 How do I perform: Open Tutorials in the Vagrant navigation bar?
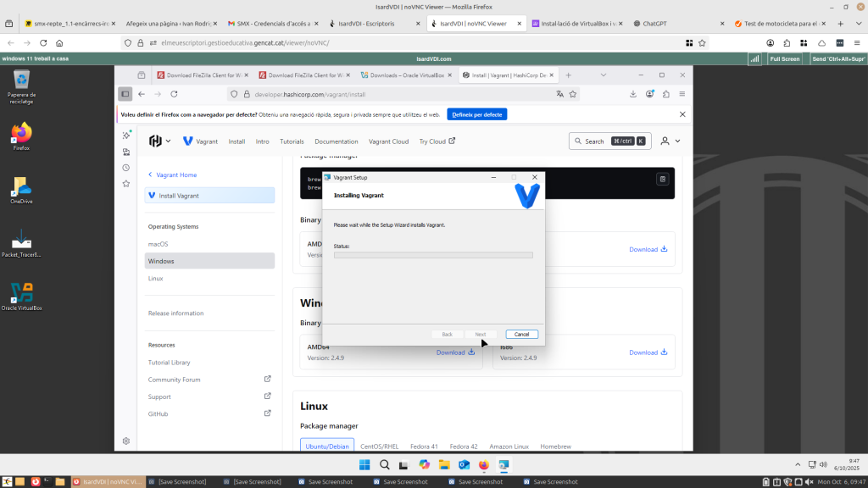click(x=292, y=141)
